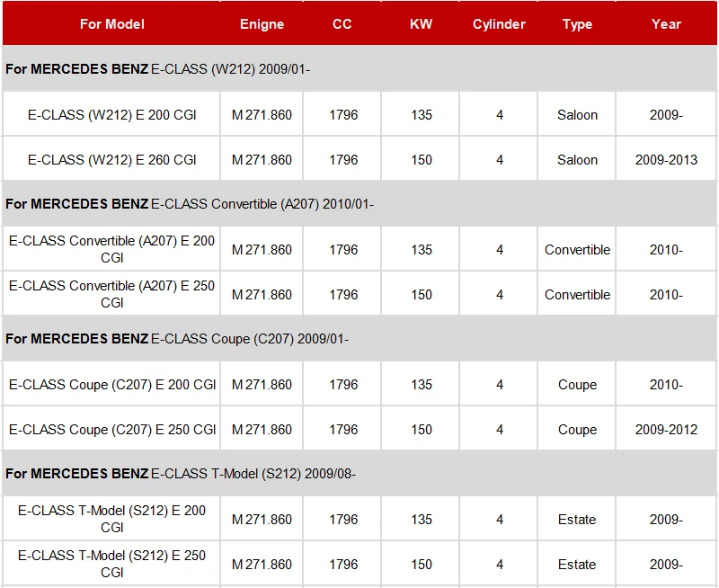
Task: Click 'E-CLASS T-Model (S212) E 250 CGI' cell
Action: [111, 564]
